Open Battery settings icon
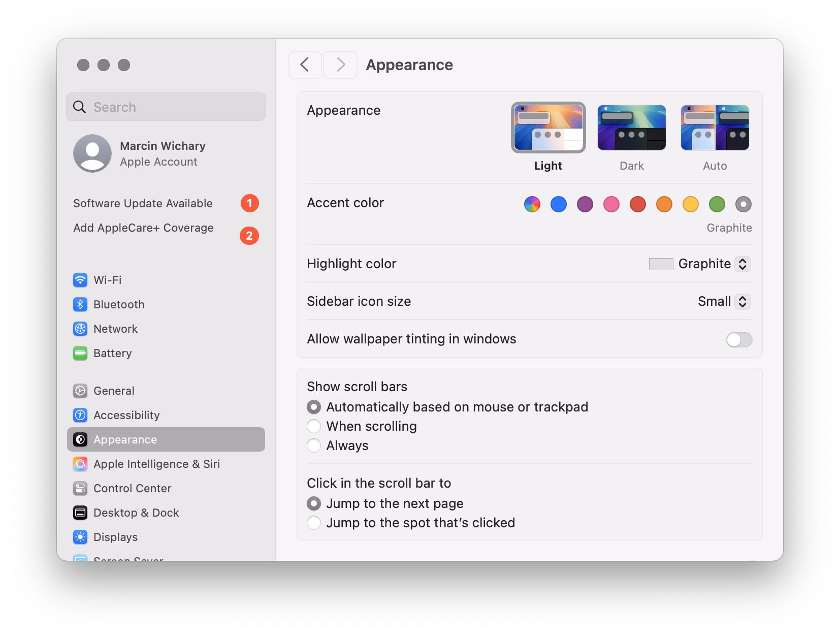840x636 pixels. point(80,353)
